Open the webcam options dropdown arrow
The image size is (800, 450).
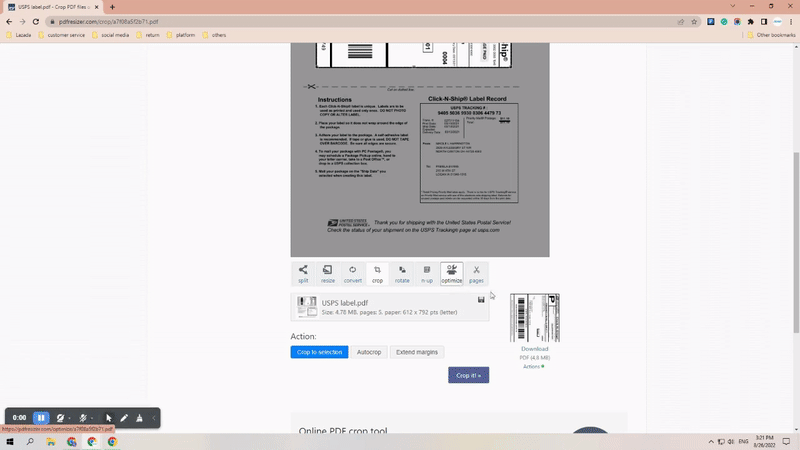pyautogui.click(x=69, y=418)
